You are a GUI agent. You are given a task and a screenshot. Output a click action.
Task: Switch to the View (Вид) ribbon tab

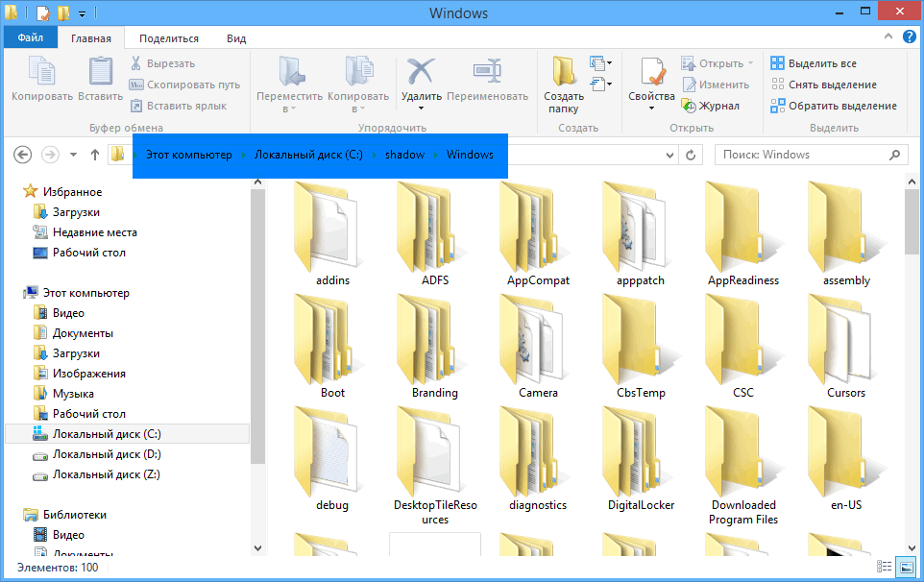[236, 38]
